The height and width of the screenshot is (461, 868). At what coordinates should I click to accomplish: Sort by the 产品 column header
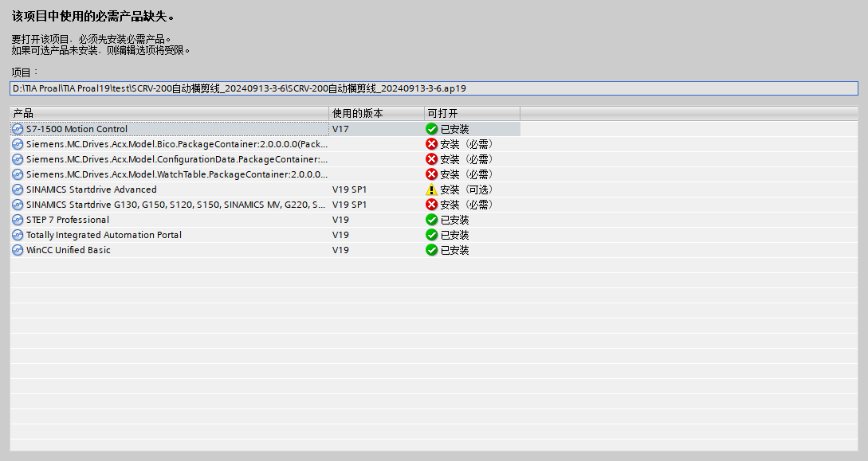[x=169, y=113]
